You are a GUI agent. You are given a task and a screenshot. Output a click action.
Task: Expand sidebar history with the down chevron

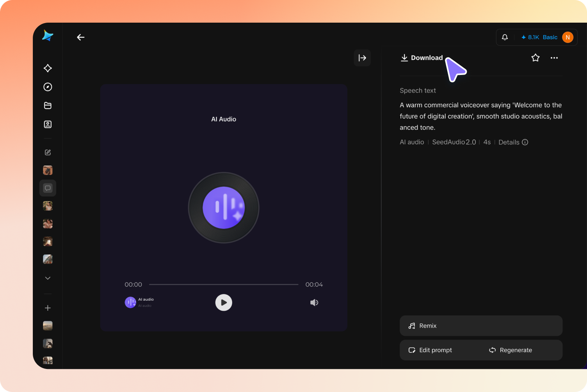[48, 278]
